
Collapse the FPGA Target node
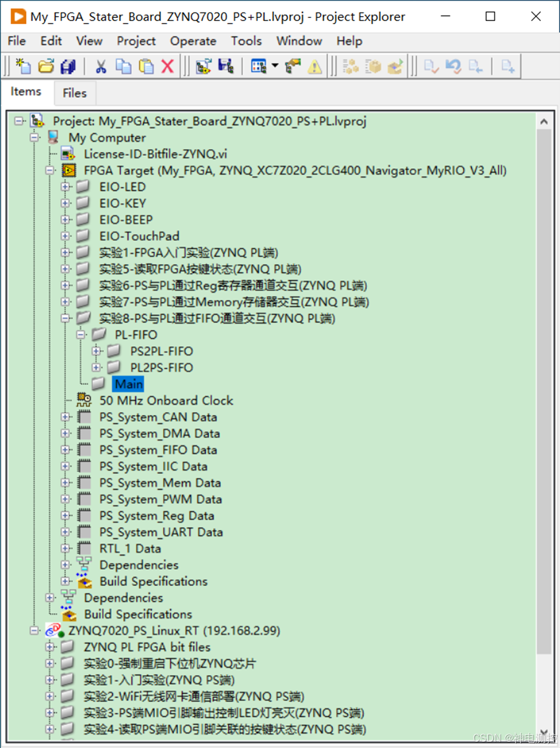coord(50,170)
